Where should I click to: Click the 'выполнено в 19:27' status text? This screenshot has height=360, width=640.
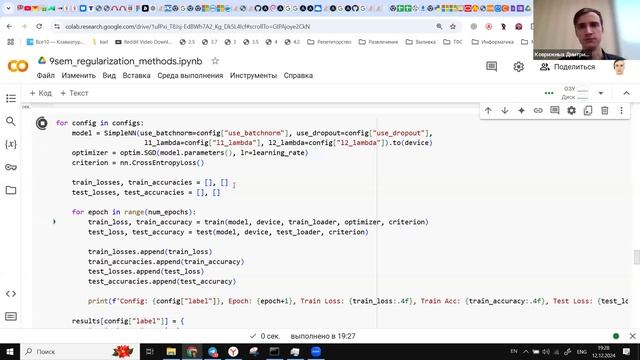[323, 336]
